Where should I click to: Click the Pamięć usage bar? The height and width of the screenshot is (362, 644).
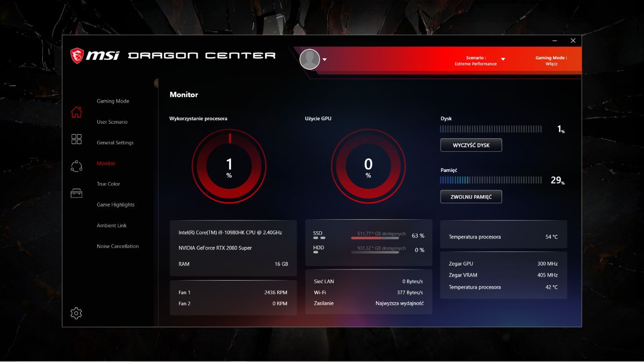(x=491, y=180)
